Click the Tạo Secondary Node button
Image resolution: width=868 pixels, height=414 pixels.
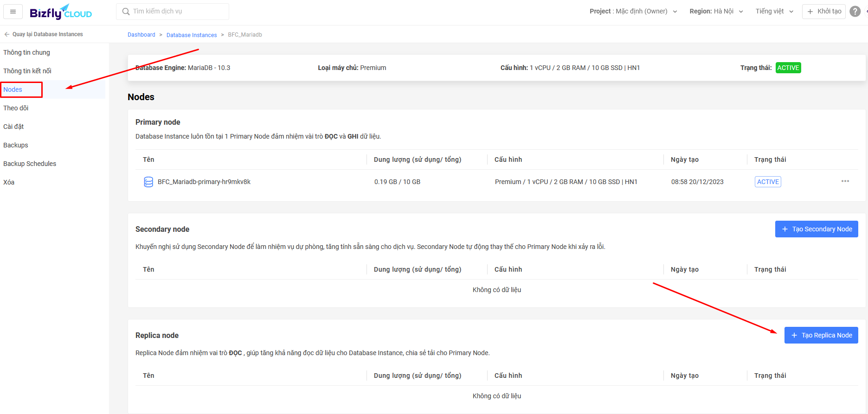pyautogui.click(x=817, y=229)
